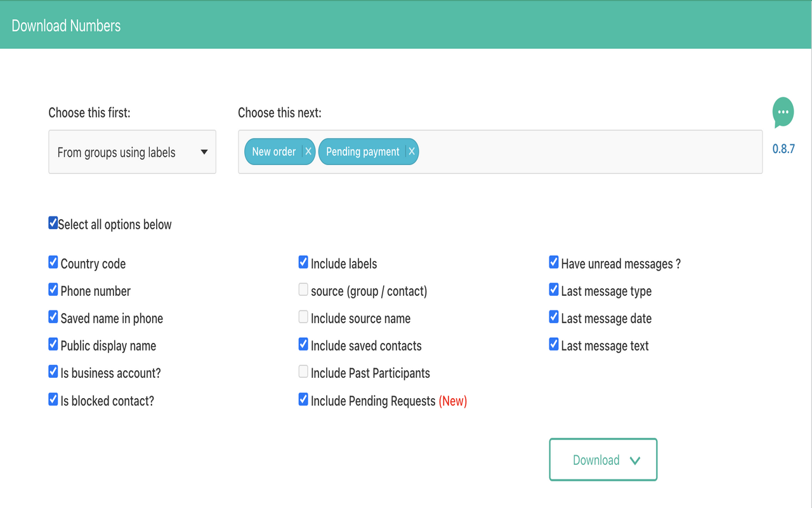The image size is (812, 508).
Task: Toggle 'Select all options below' checkbox
Action: (53, 224)
